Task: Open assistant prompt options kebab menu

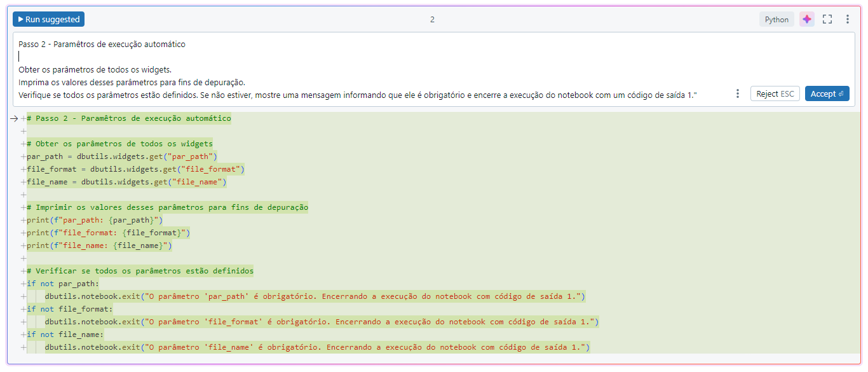Action: coord(738,93)
